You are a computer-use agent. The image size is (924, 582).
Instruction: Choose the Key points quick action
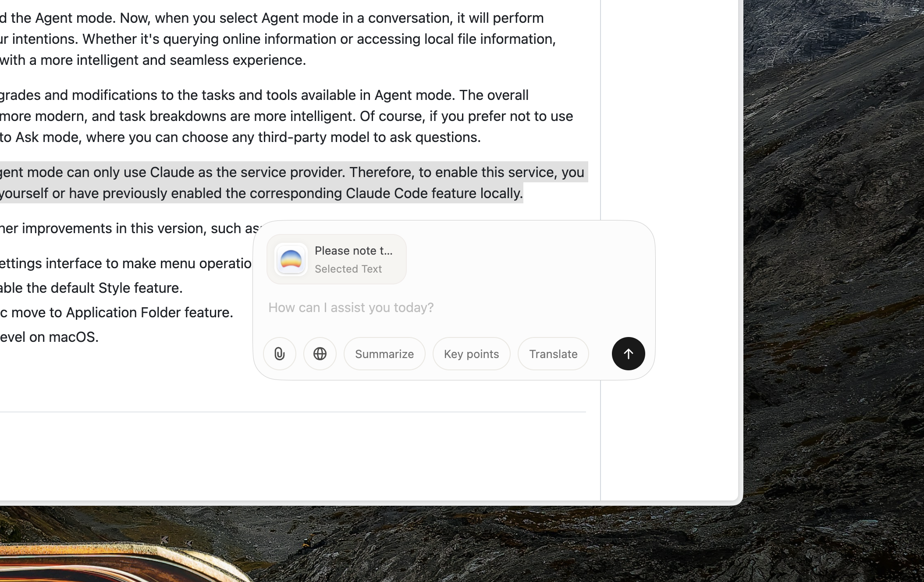[x=471, y=354]
